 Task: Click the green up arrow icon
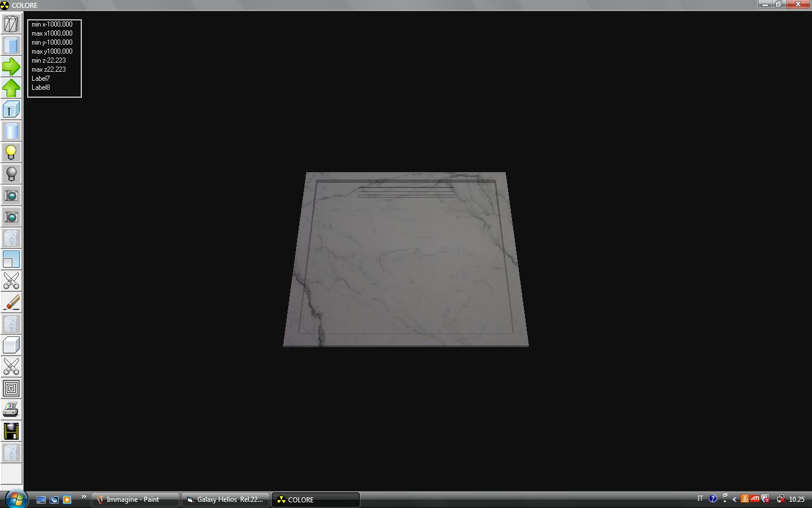click(x=11, y=88)
